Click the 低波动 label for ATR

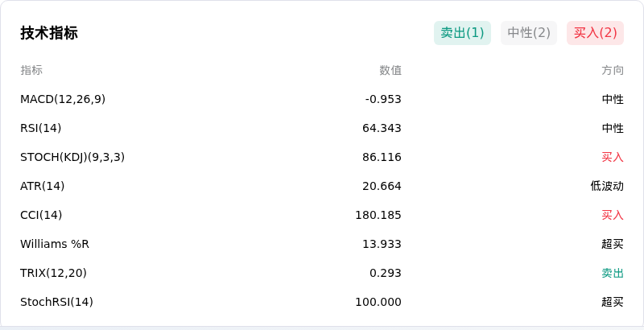click(x=607, y=187)
